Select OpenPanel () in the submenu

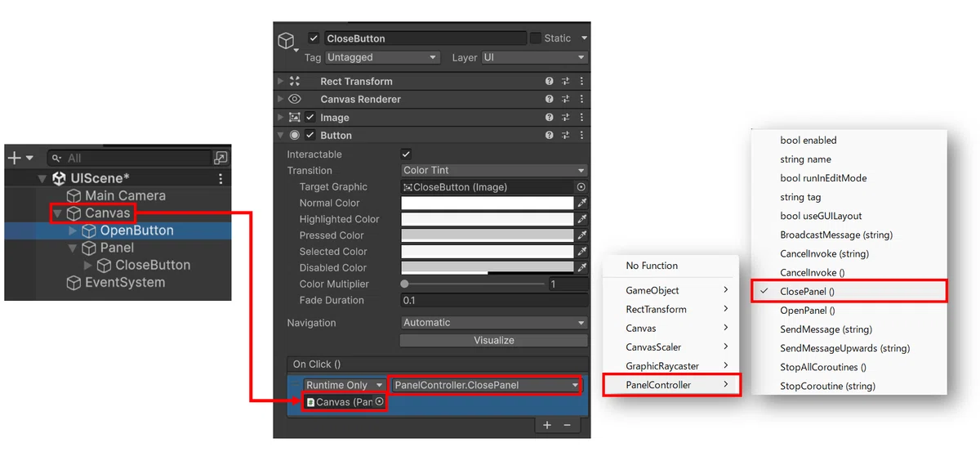849,311
